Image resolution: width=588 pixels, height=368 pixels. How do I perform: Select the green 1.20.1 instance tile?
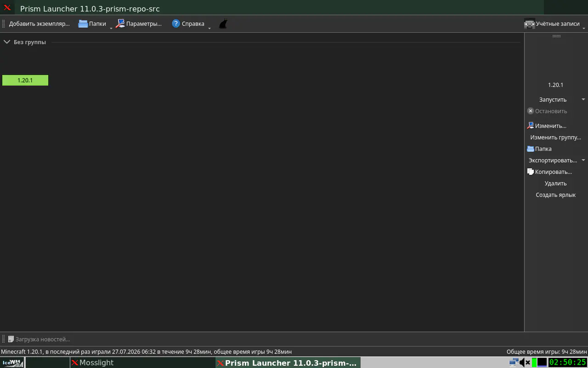[25, 80]
